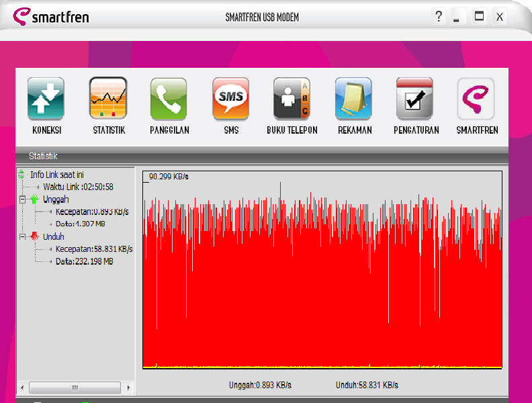The width and height of the screenshot is (532, 403).
Task: Click the Statistik section header
Action: 43,156
